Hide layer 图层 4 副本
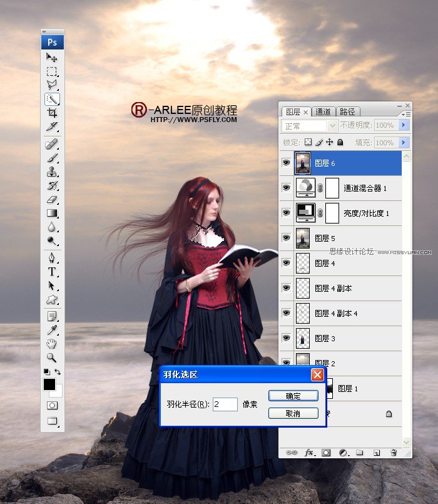 point(286,287)
